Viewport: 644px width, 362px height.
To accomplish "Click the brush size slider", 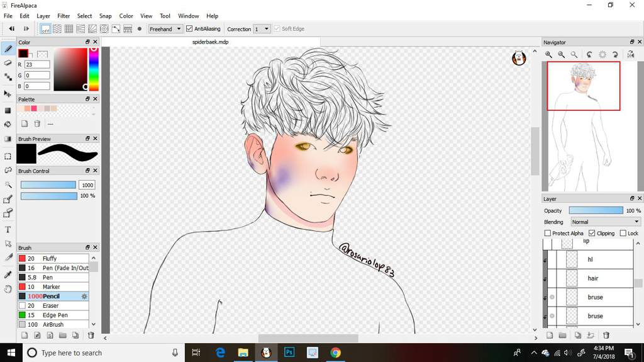I will point(48,185).
